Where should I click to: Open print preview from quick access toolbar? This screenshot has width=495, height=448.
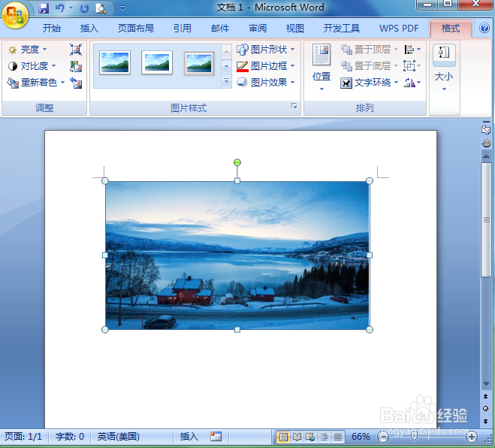[101, 8]
